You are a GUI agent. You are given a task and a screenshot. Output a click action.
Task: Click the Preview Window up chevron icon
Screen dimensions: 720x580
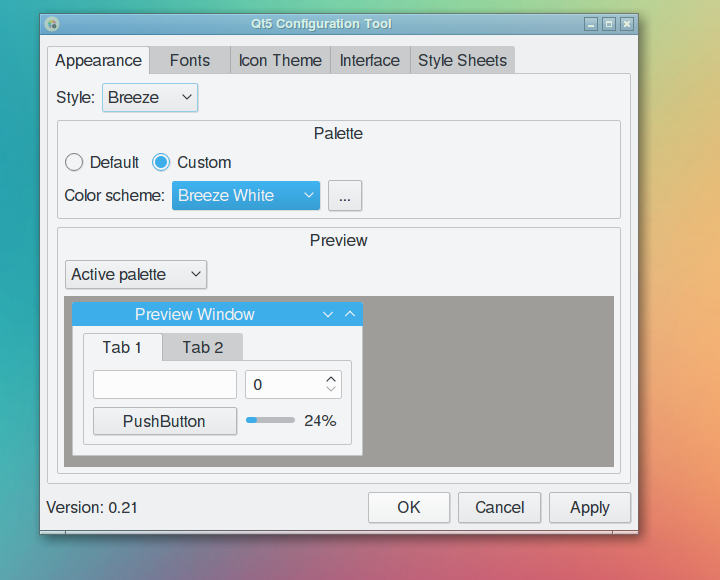[x=350, y=314]
